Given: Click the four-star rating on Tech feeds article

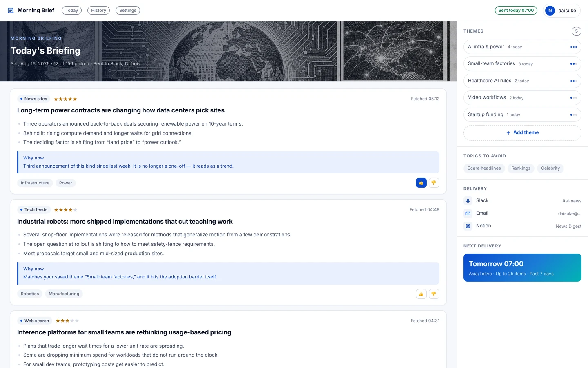Looking at the screenshot, I should tap(65, 210).
